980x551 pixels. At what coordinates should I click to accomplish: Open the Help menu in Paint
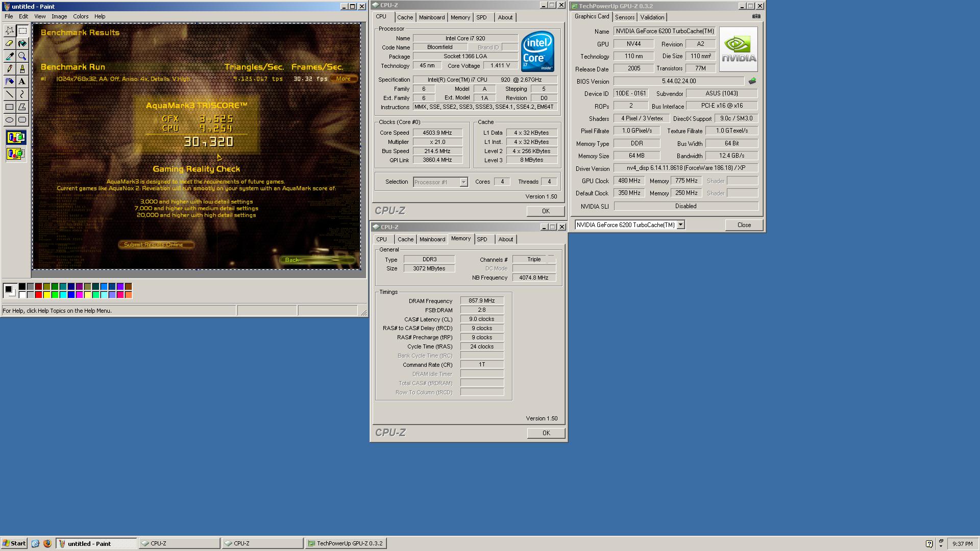click(x=100, y=16)
